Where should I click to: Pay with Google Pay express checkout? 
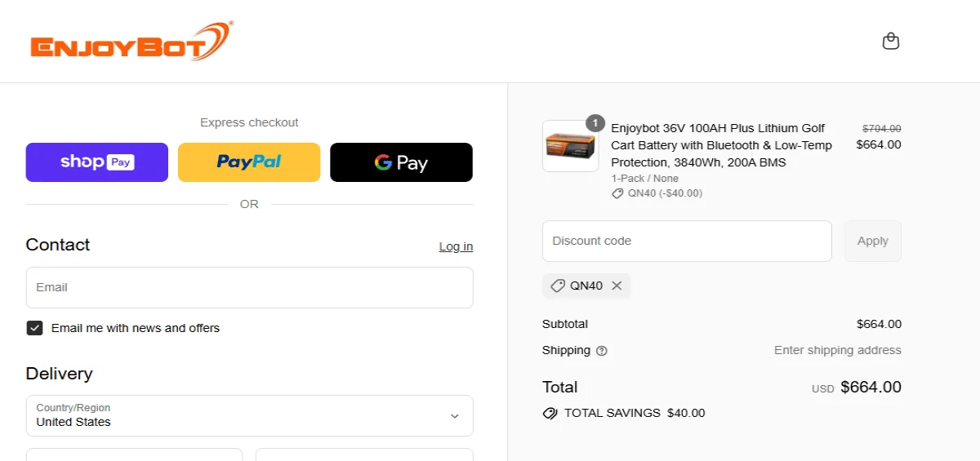(x=401, y=162)
